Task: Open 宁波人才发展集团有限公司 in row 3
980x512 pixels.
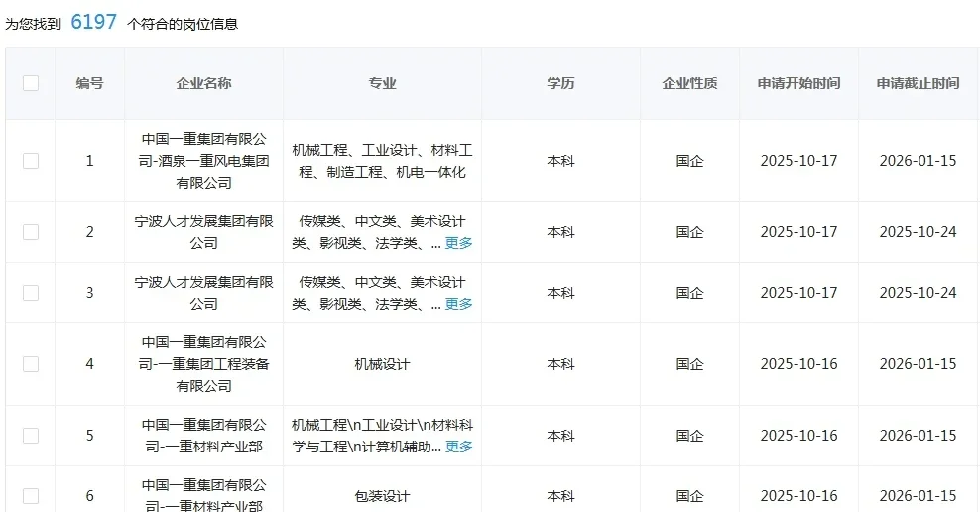Action: point(203,293)
